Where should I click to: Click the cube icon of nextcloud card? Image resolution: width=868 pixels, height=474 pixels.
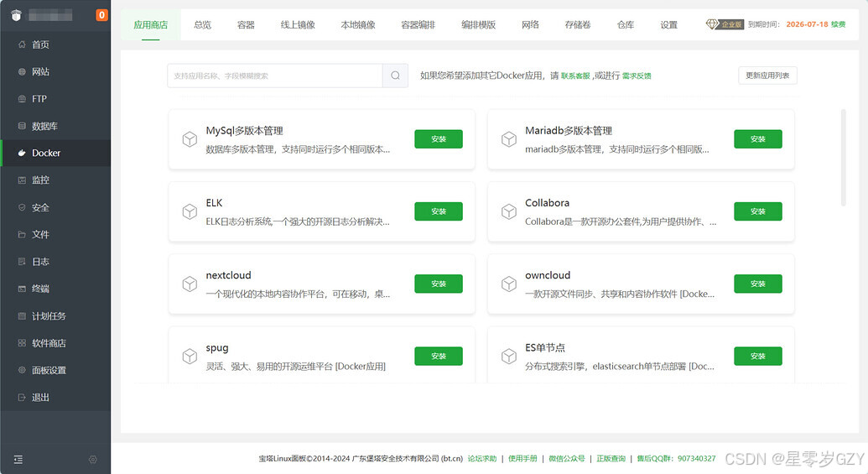pos(190,284)
